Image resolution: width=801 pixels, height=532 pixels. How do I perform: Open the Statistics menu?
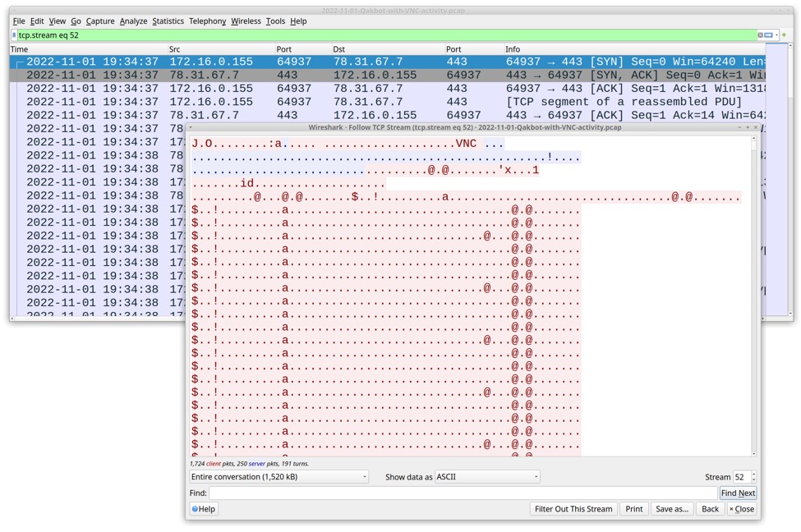tap(168, 21)
